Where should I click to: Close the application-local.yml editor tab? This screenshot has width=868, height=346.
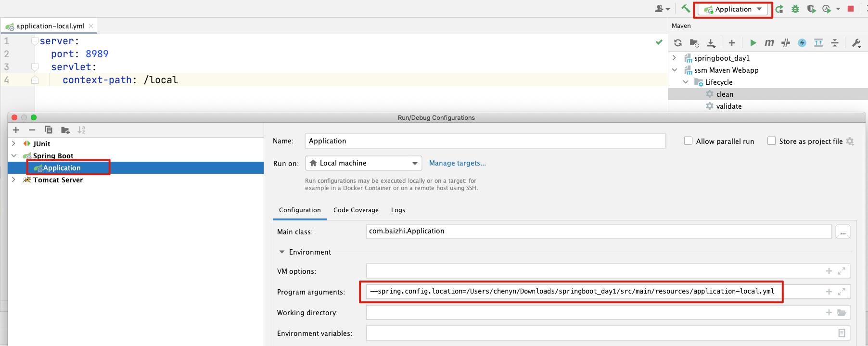coord(91,26)
